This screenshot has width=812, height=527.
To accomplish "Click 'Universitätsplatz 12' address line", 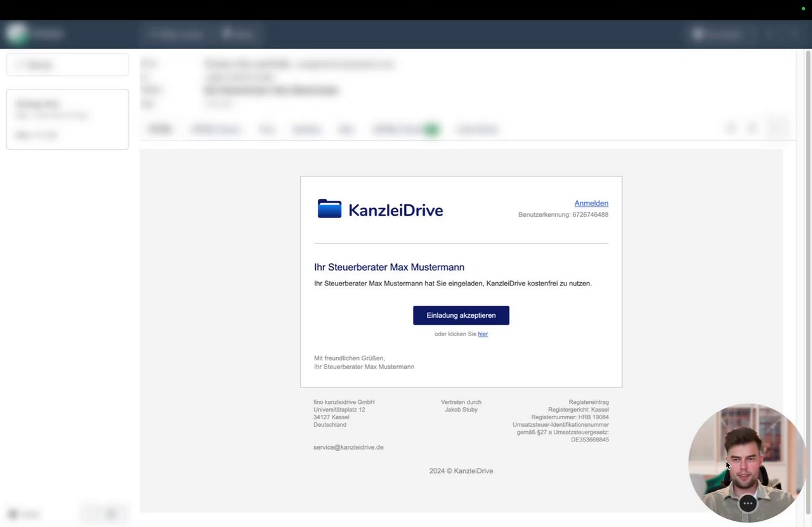I will 339,410.
